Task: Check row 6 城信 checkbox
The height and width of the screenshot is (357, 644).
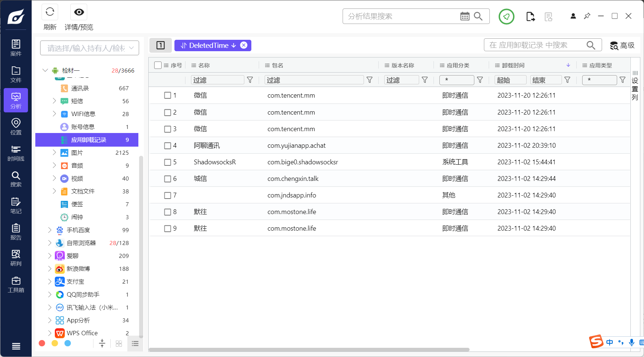Action: tap(167, 179)
